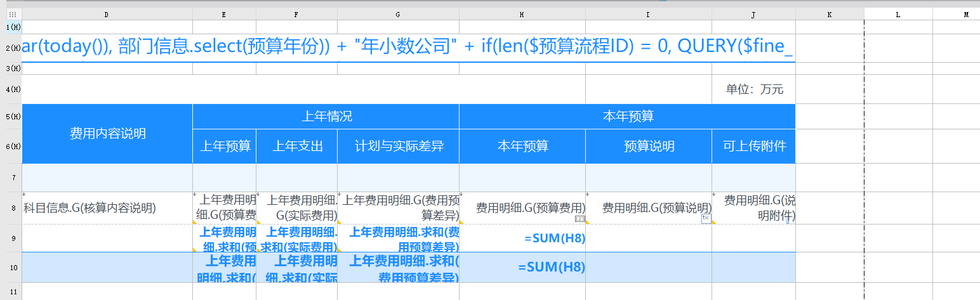
Task: Select column L header
Action: point(898,14)
